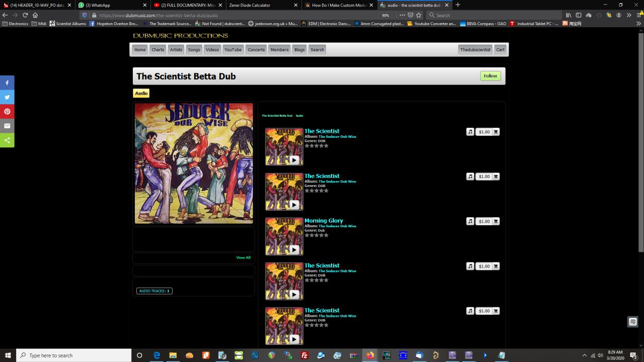Screen dimensions: 644x362
Task: Go to the Concerts page
Action: pos(256,50)
